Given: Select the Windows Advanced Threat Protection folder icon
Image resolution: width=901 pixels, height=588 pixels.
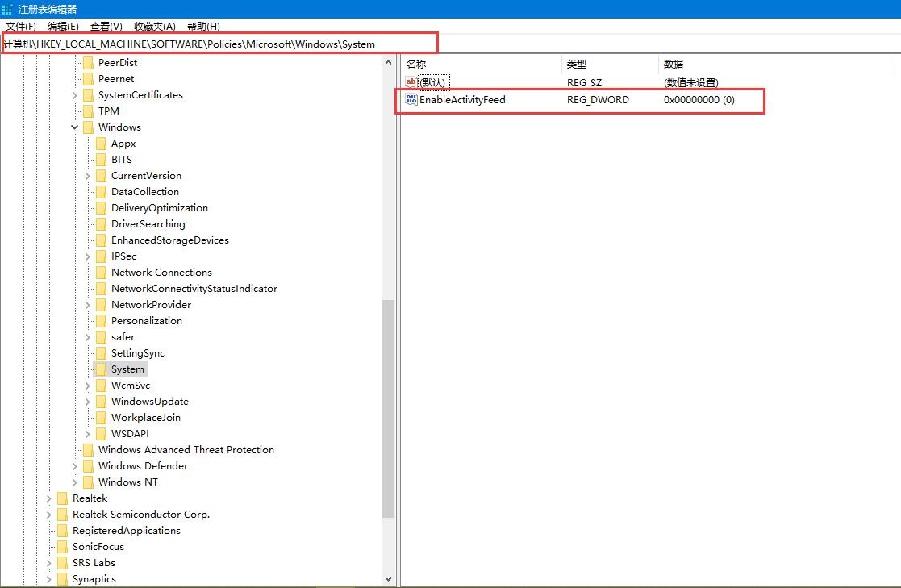Looking at the screenshot, I should [88, 449].
